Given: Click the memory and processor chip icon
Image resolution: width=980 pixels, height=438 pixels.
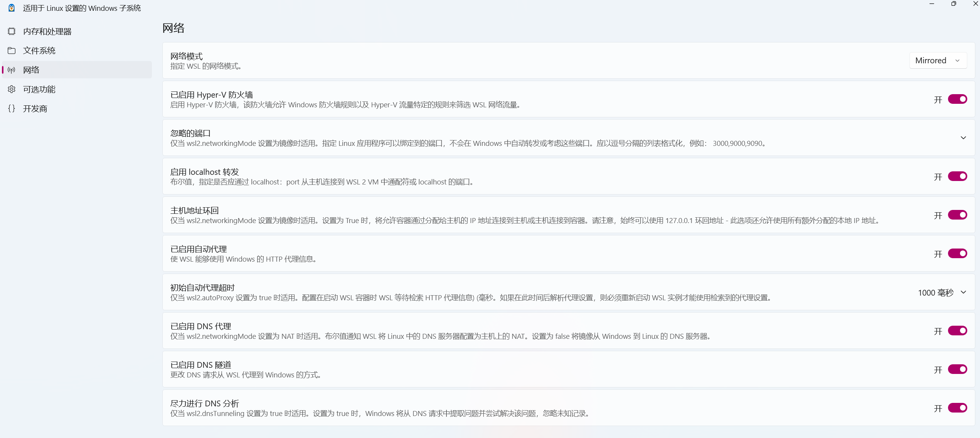Looking at the screenshot, I should (12, 31).
